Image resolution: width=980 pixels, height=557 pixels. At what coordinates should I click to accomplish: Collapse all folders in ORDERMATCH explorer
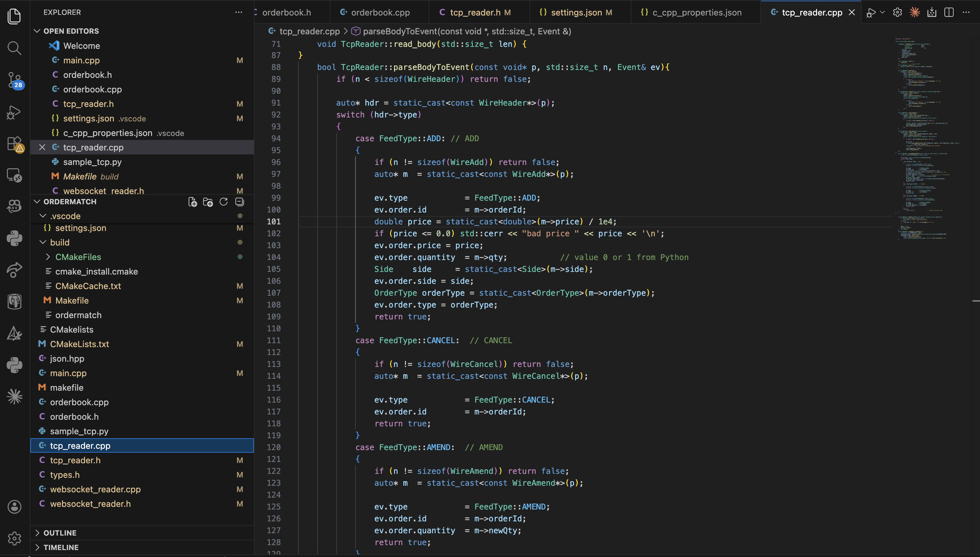tap(240, 202)
